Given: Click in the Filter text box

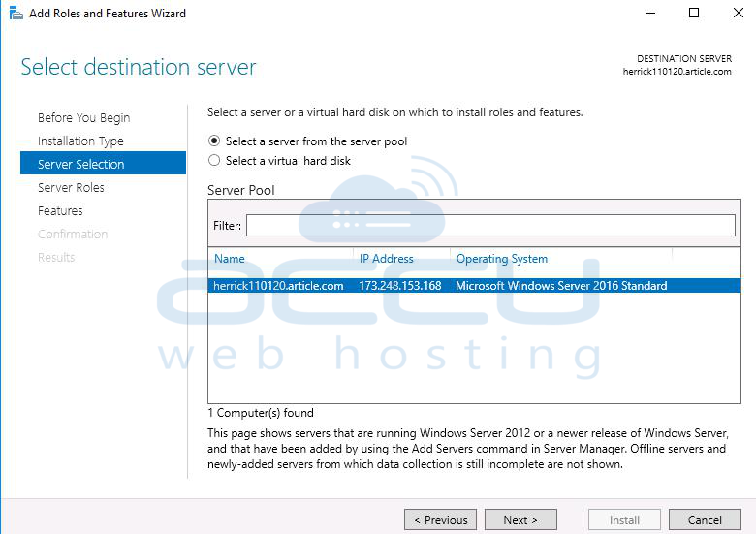Looking at the screenshot, I should tap(490, 225).
